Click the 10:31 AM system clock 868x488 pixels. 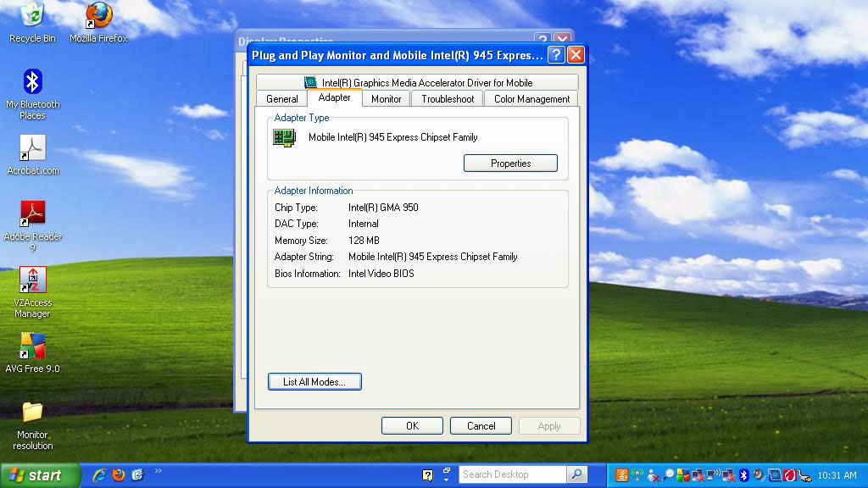pos(837,475)
